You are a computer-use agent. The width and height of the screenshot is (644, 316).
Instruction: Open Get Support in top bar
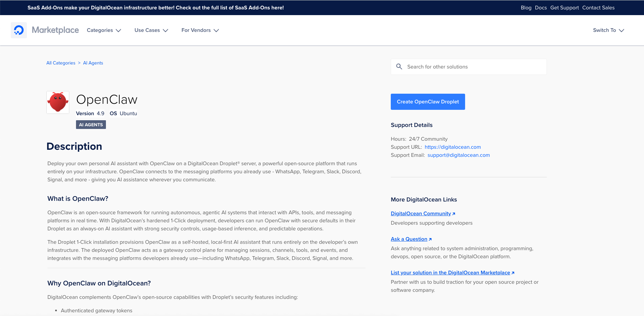pos(565,8)
